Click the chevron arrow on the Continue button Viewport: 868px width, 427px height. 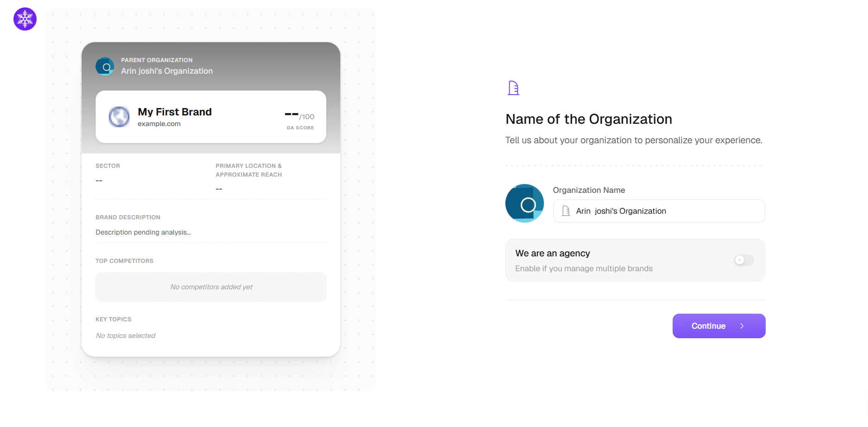[x=741, y=326]
